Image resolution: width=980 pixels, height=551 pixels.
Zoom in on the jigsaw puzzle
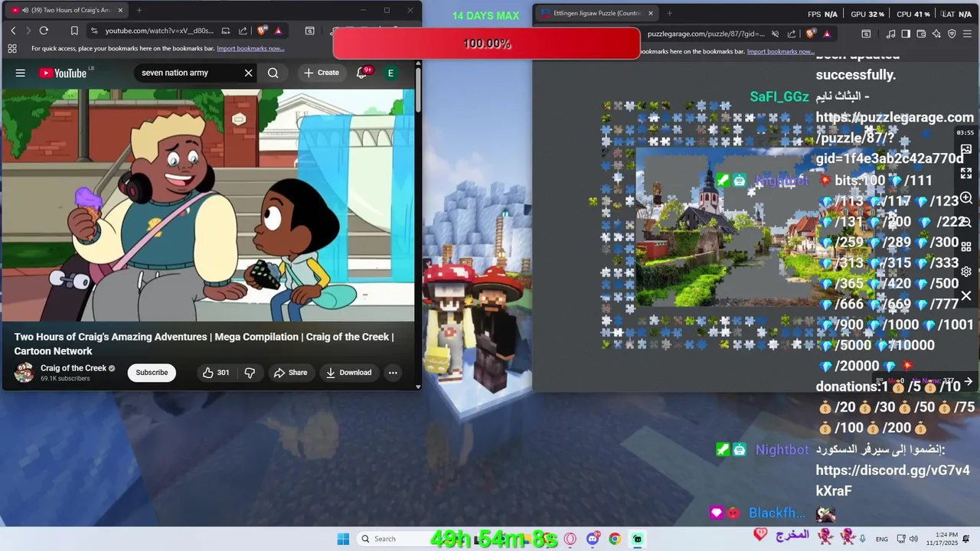click(x=966, y=198)
